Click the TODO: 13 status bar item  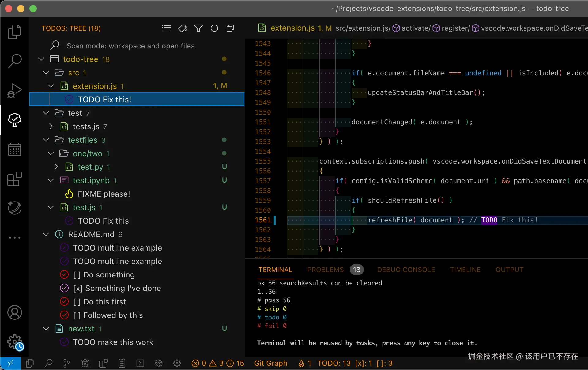(x=334, y=363)
